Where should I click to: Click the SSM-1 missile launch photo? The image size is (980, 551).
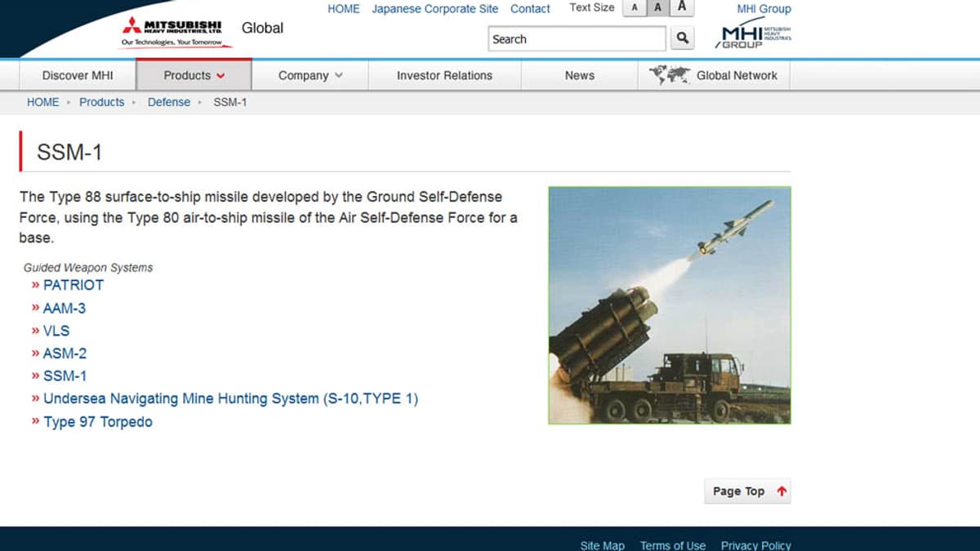pyautogui.click(x=670, y=305)
